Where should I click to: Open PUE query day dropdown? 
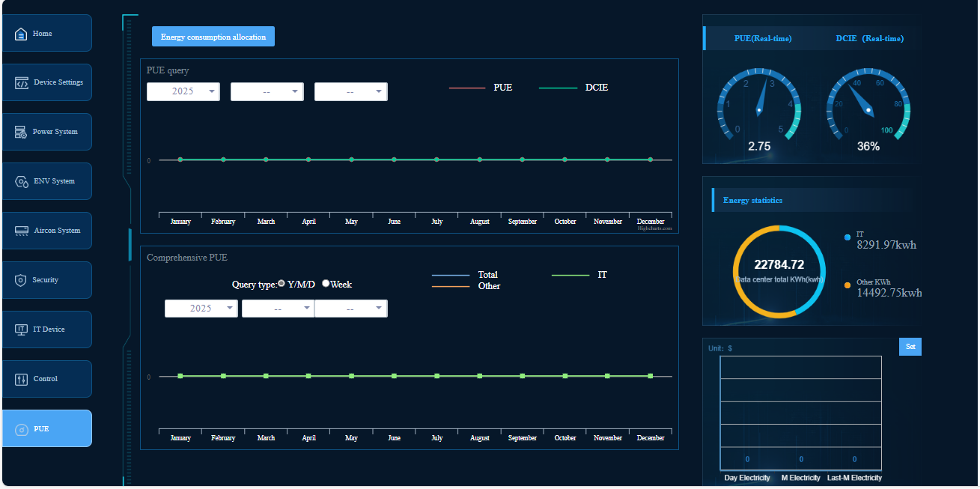click(x=351, y=91)
